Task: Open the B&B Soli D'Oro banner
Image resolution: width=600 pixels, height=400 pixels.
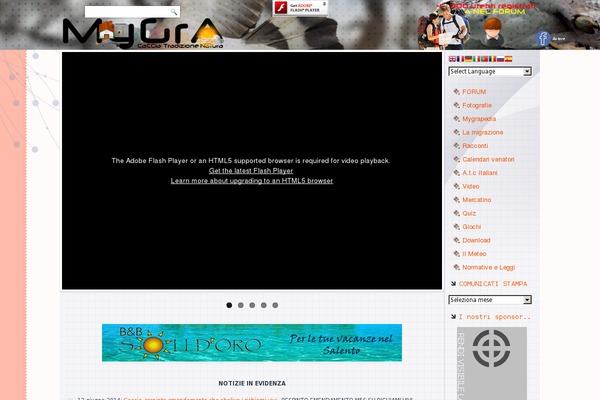Action: (252, 343)
